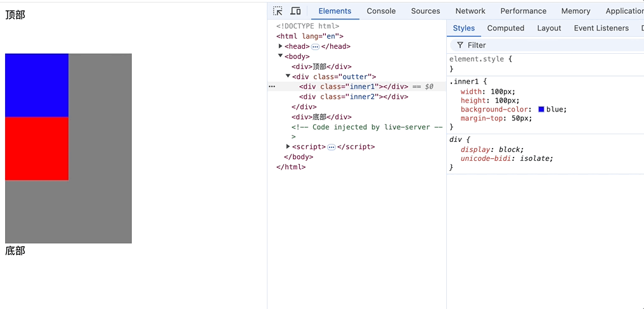The height and width of the screenshot is (309, 644).
Task: Collapse the div class outter node
Action: click(288, 77)
